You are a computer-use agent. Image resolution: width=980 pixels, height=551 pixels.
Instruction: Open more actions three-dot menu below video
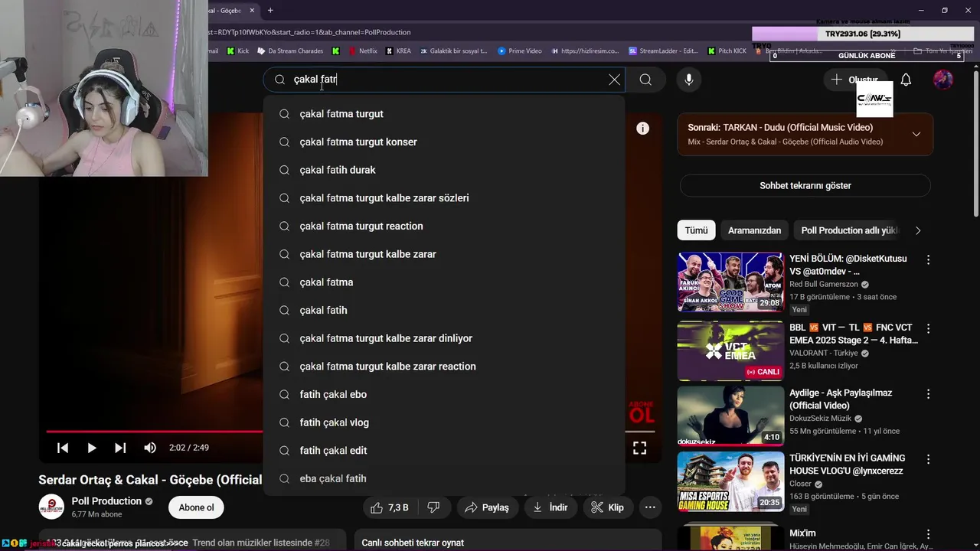(650, 507)
